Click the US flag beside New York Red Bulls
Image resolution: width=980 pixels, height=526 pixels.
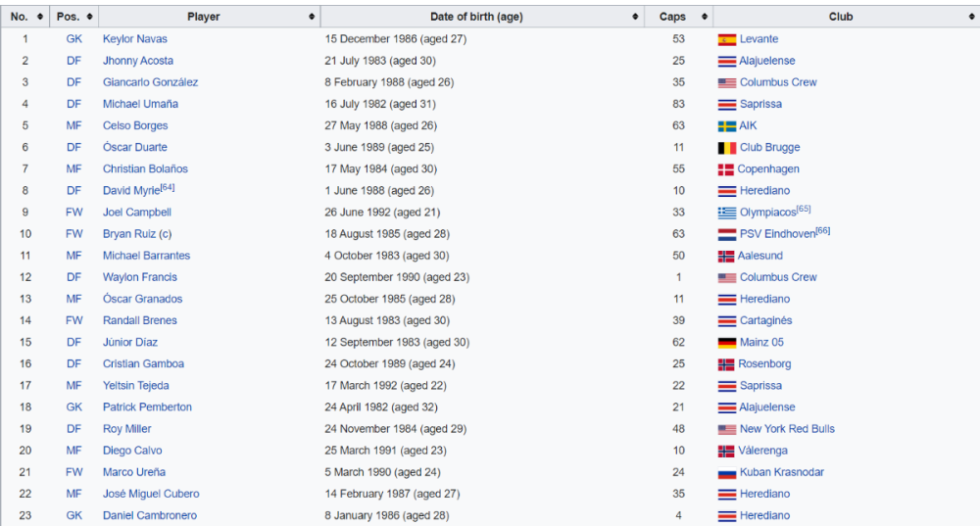[x=726, y=429]
